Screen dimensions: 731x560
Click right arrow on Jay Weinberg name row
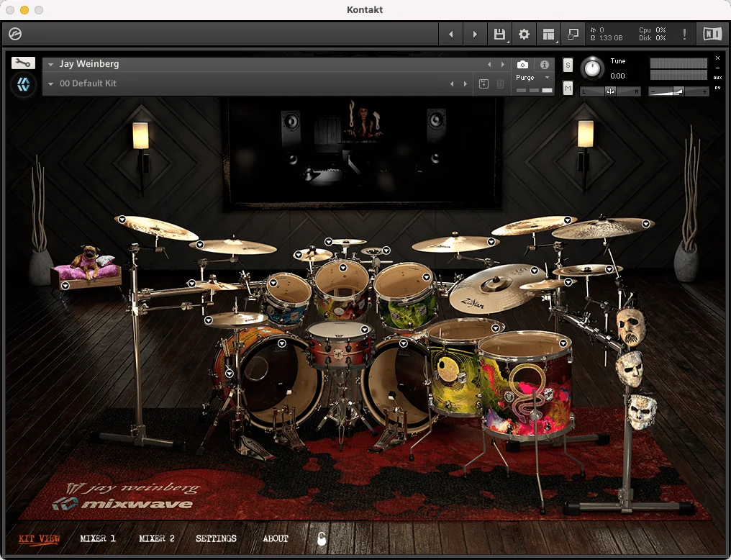coord(502,64)
